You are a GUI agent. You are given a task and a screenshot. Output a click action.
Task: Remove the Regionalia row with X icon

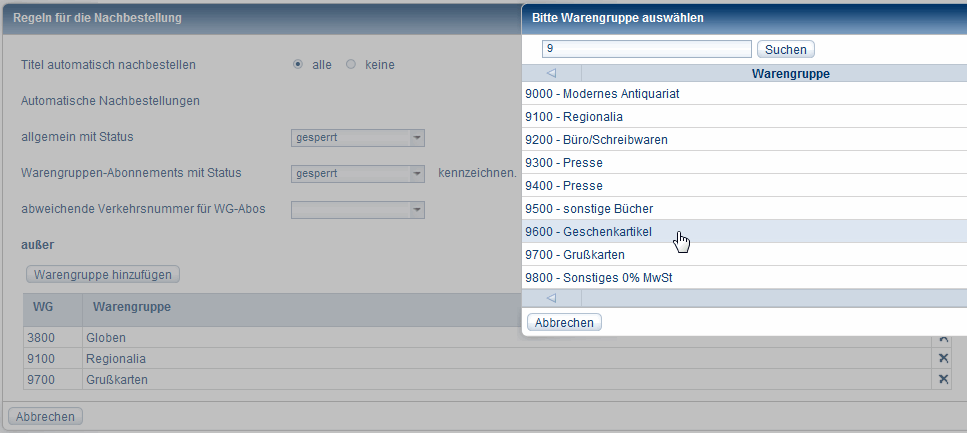click(x=943, y=358)
